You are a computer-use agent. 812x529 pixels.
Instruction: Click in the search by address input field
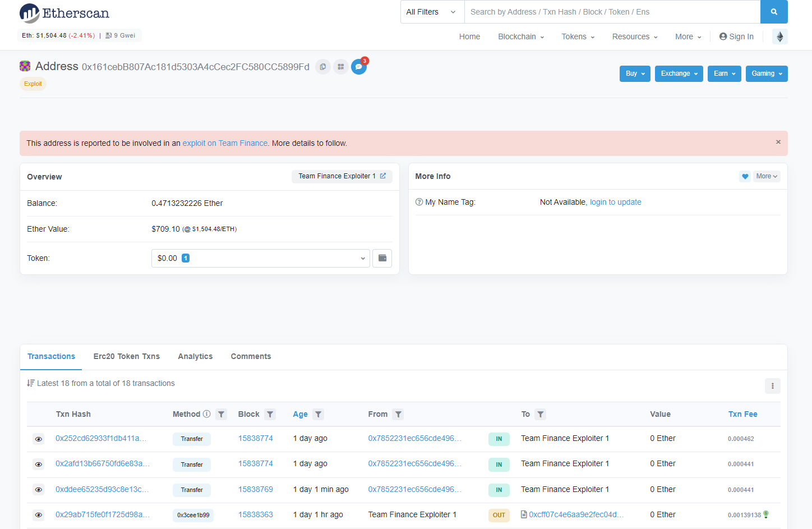coord(612,12)
